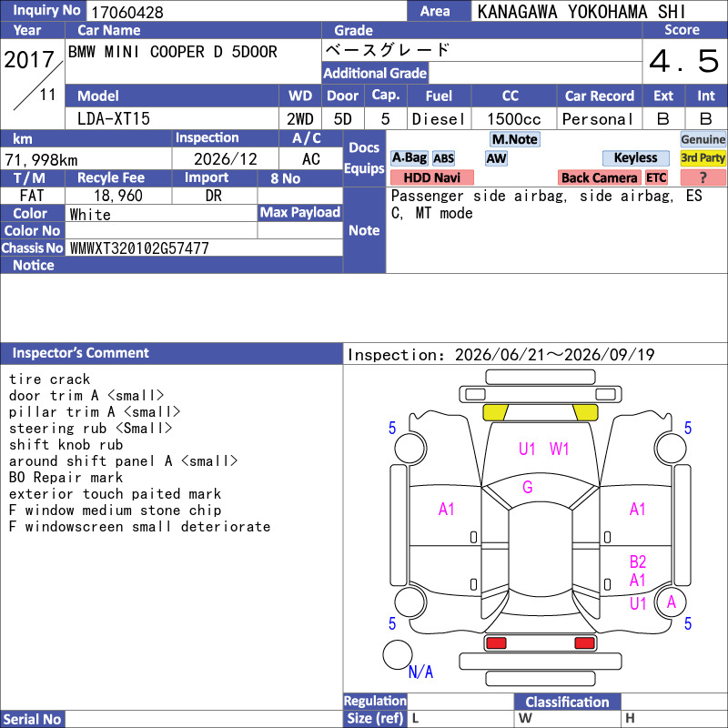Click the HDD Navi badge
728x728 pixels.
tap(431, 177)
